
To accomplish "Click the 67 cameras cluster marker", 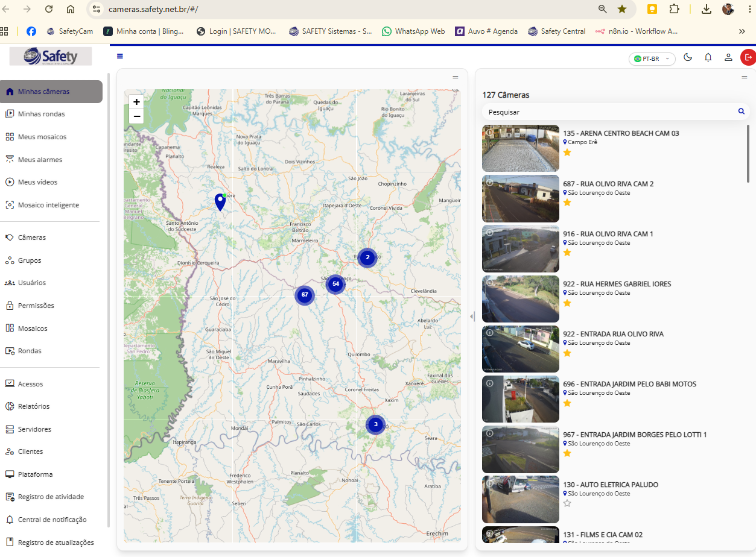I will pos(305,295).
